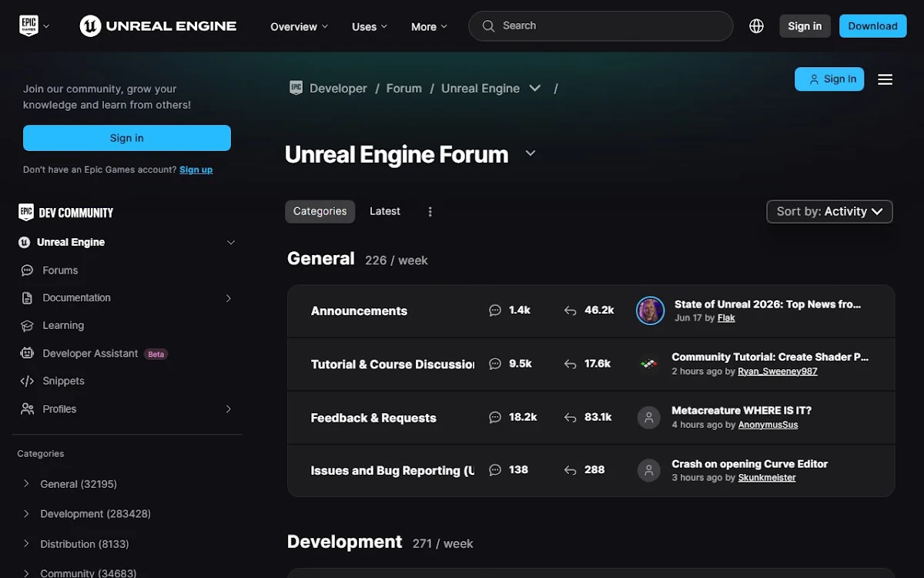Open the Tutorial & Course Discussion category

[393, 365]
